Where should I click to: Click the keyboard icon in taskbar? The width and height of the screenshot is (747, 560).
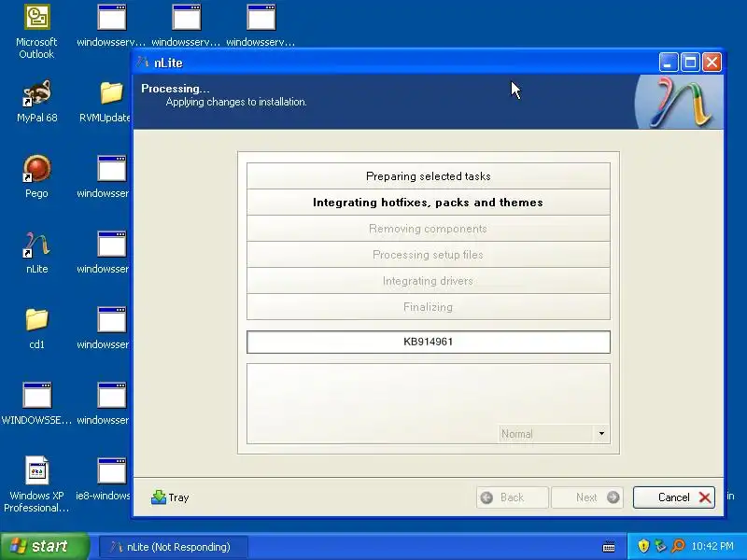coord(609,547)
